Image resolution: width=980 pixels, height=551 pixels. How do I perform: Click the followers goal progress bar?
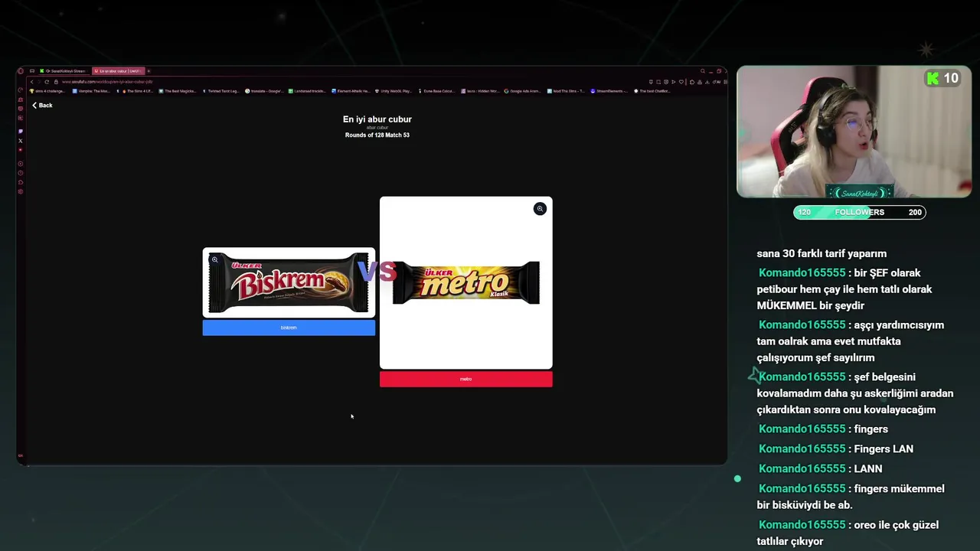(860, 212)
